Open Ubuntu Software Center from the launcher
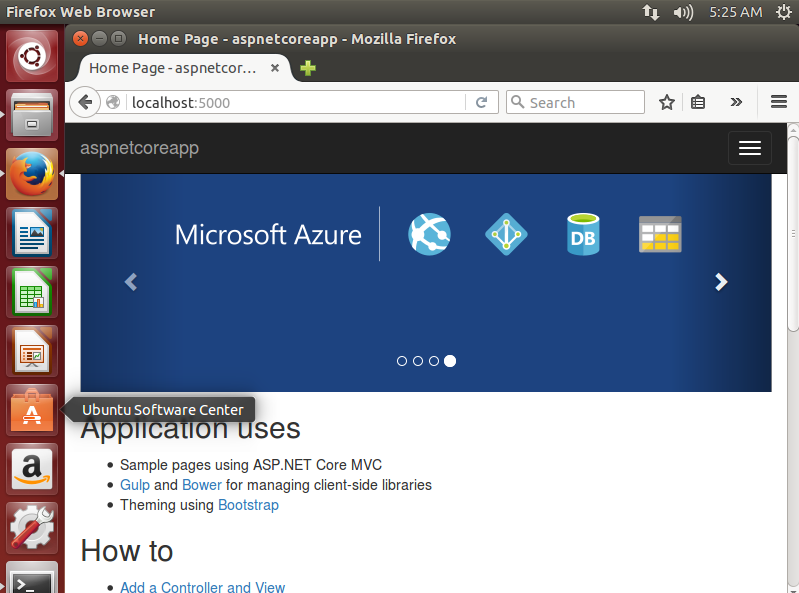Screen dimensions: 799x593 coord(32,411)
